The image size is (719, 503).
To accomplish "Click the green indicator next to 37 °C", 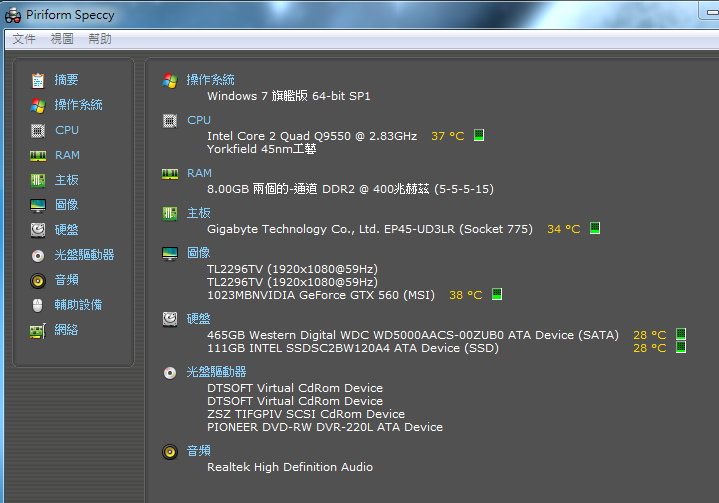I will click(479, 135).
